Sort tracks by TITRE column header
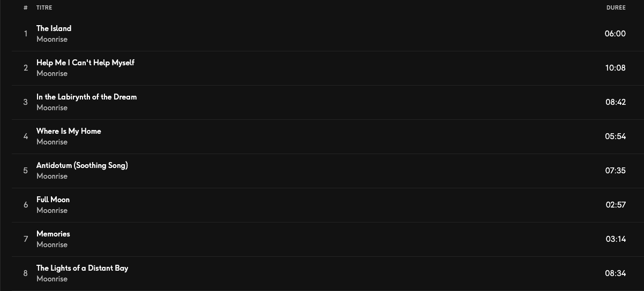The height and width of the screenshot is (291, 644). point(44,7)
